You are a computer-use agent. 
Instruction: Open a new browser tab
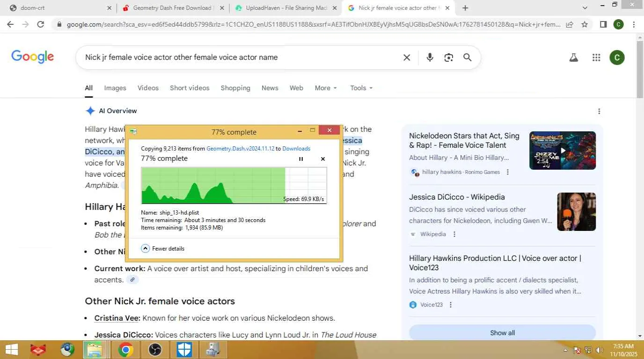click(x=465, y=8)
